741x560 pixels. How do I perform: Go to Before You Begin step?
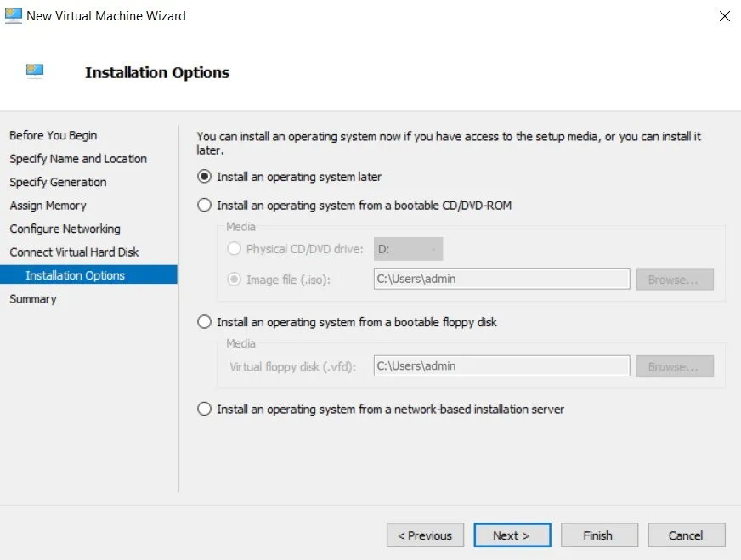[53, 135]
